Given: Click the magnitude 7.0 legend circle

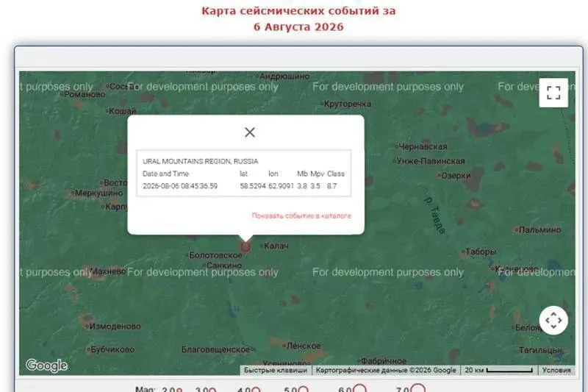Looking at the screenshot, I should pos(417,388).
